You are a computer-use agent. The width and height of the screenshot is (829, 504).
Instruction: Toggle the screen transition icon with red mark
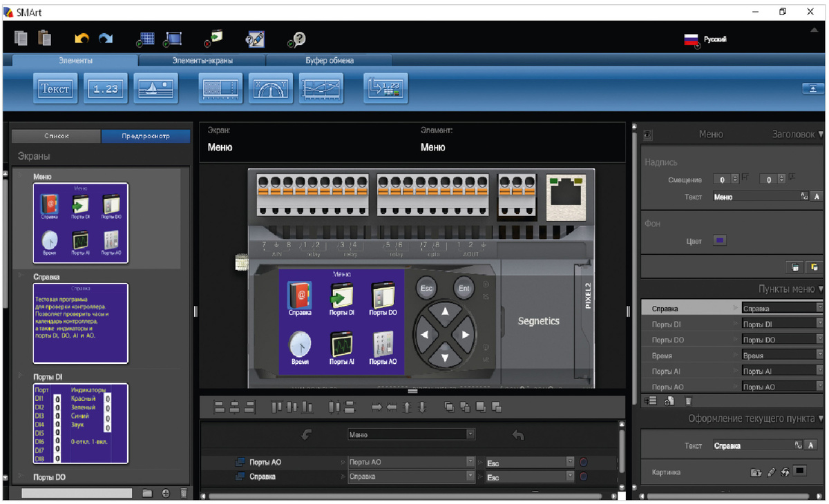[x=213, y=39]
